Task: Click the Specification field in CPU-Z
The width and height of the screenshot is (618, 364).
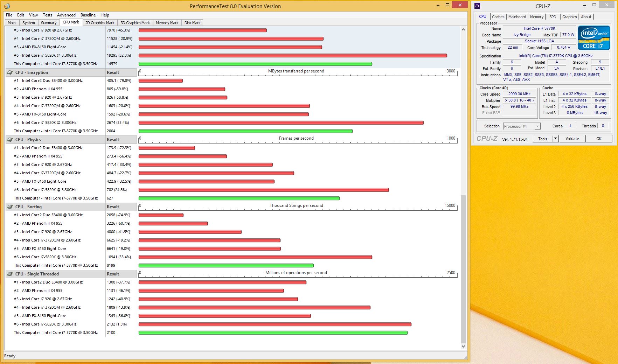Action: pyautogui.click(x=556, y=56)
